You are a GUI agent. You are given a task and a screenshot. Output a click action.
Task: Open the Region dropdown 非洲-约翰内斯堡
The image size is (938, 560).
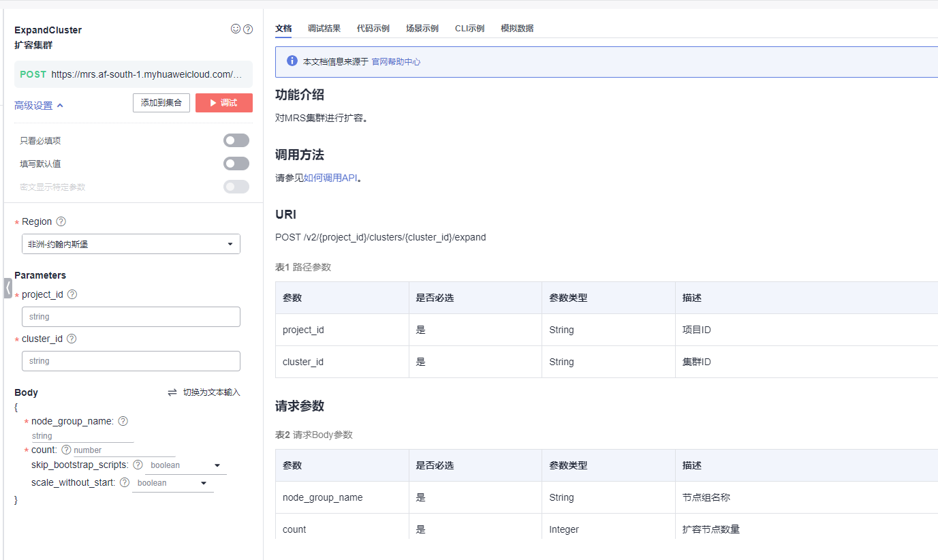click(x=131, y=244)
